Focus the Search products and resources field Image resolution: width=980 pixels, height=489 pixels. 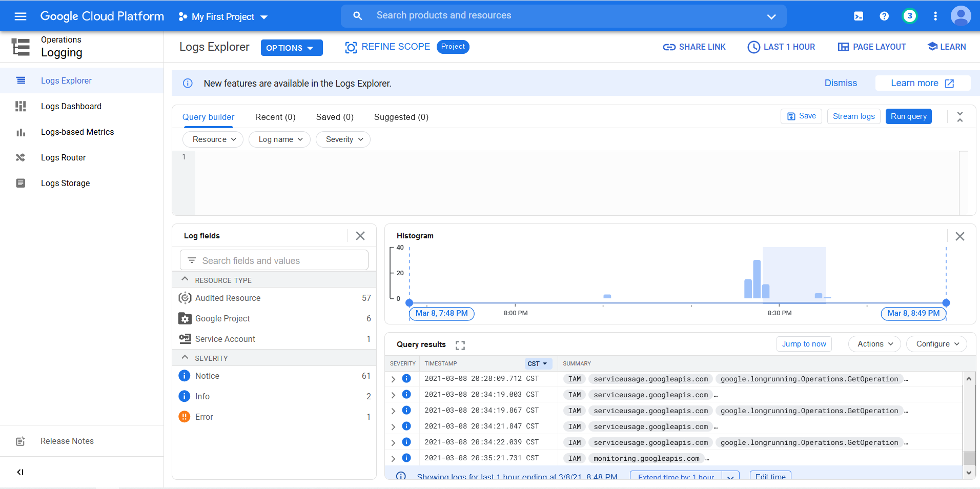coord(564,16)
